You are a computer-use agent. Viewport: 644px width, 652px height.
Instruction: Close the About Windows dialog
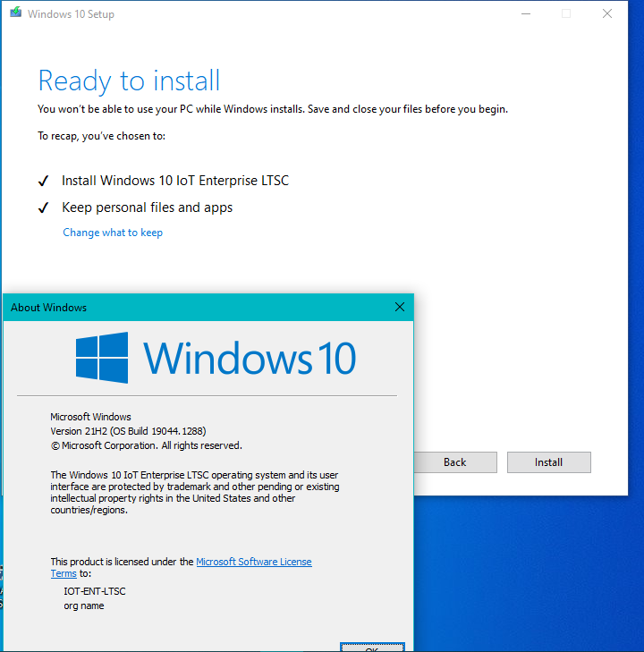[x=400, y=307]
